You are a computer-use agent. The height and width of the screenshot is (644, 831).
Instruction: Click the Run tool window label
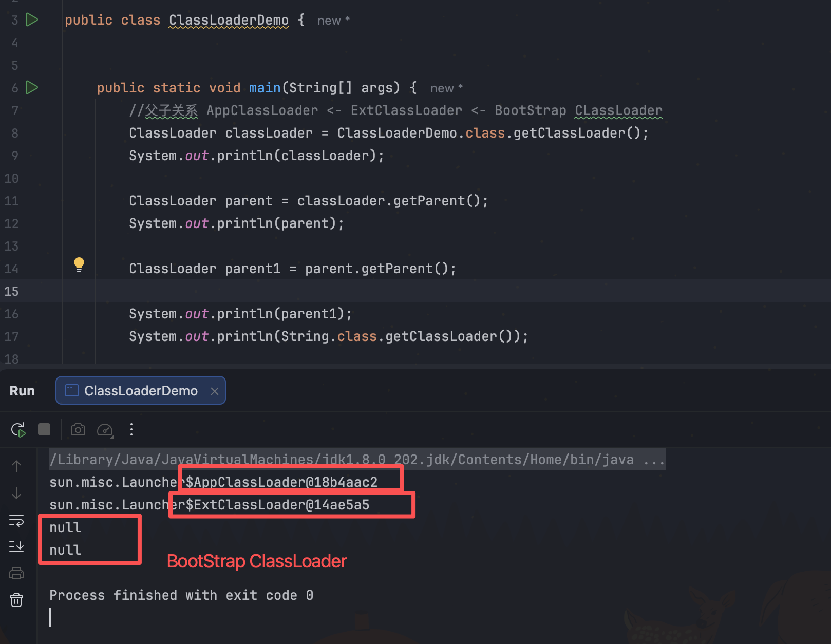pos(22,391)
